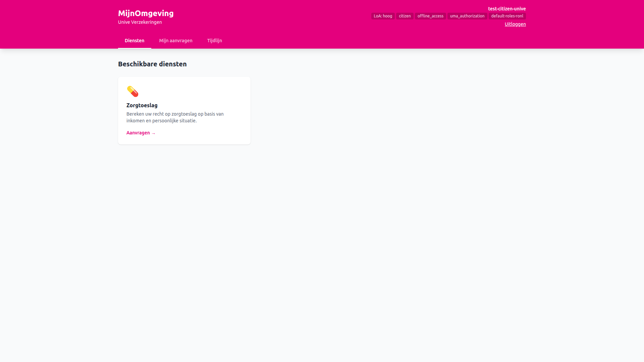
Task: Click the 'default-roles-ronl' badge
Action: (507, 16)
